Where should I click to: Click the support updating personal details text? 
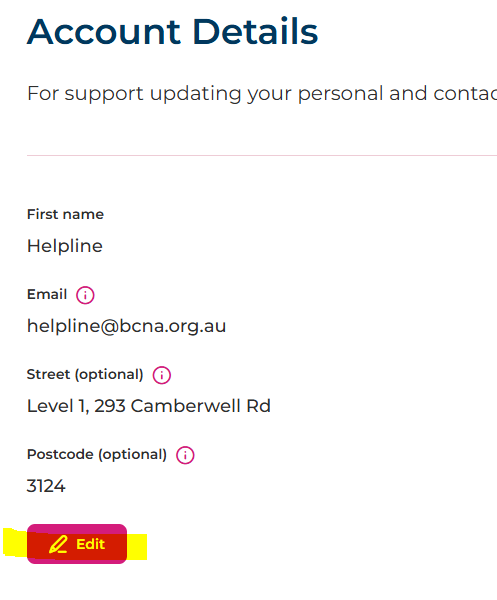point(262,93)
